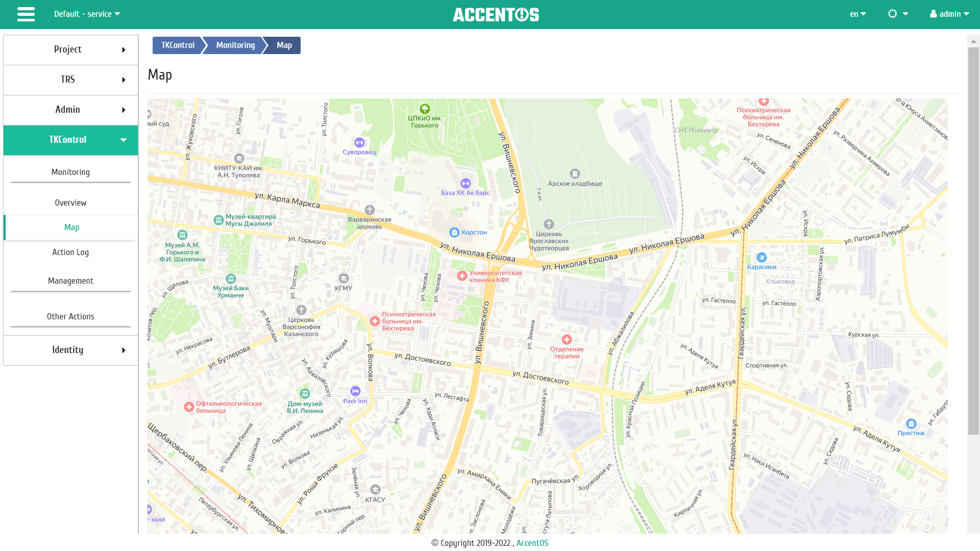This screenshot has width=980, height=551.
Task: Click the Музей-квартира Мусы Джалиля marker
Action: [218, 220]
